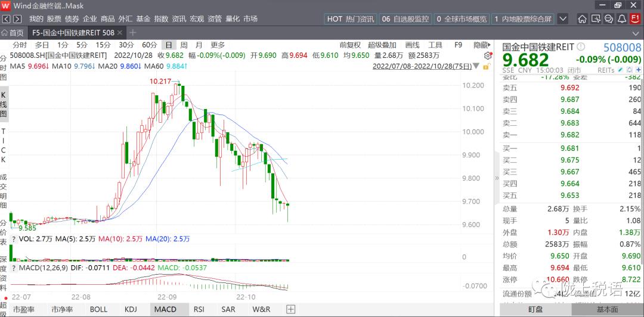Open the 画线 drawing menu
The height and width of the screenshot is (317, 644).
click(412, 45)
